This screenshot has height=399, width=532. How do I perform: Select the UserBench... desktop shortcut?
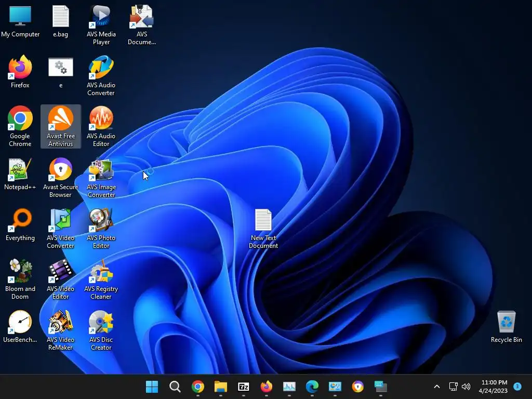(x=20, y=326)
